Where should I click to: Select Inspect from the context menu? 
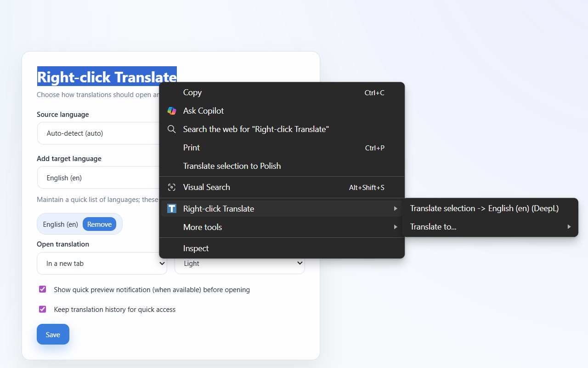[x=282, y=248]
